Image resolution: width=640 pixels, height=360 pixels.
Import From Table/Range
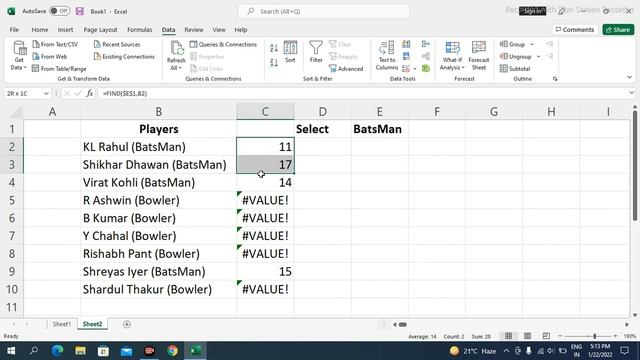pos(59,69)
